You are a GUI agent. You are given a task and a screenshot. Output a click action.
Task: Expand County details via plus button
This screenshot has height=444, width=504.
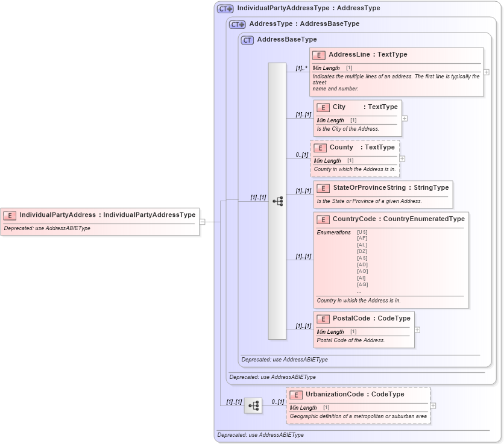(x=402, y=158)
